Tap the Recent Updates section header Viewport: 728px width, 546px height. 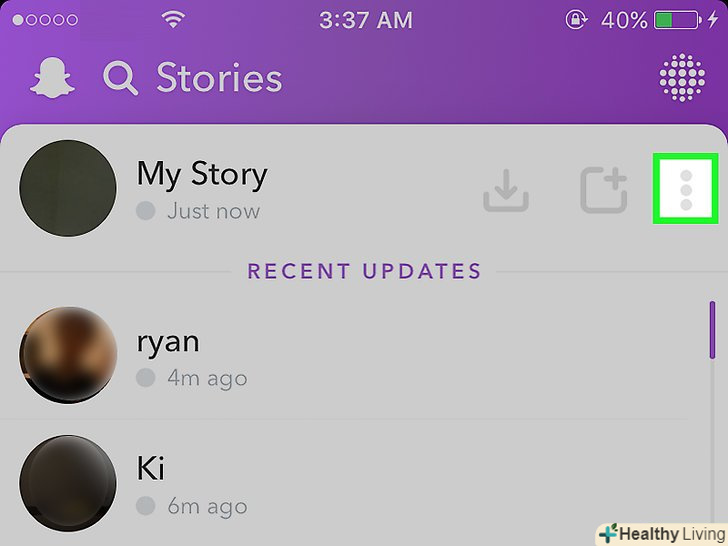pyautogui.click(x=364, y=271)
